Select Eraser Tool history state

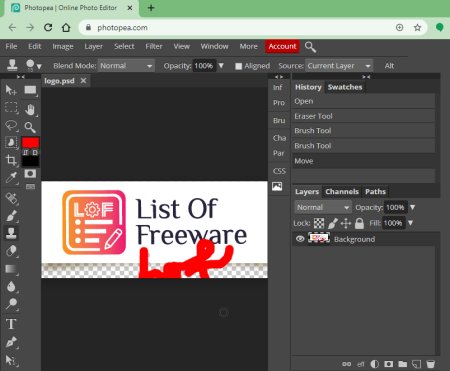pyautogui.click(x=363, y=116)
